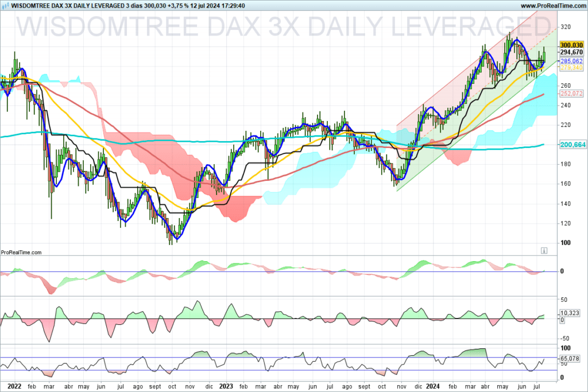Click the -50 indicator axis value
This screenshot has width=588, height=392.
tap(564, 339)
